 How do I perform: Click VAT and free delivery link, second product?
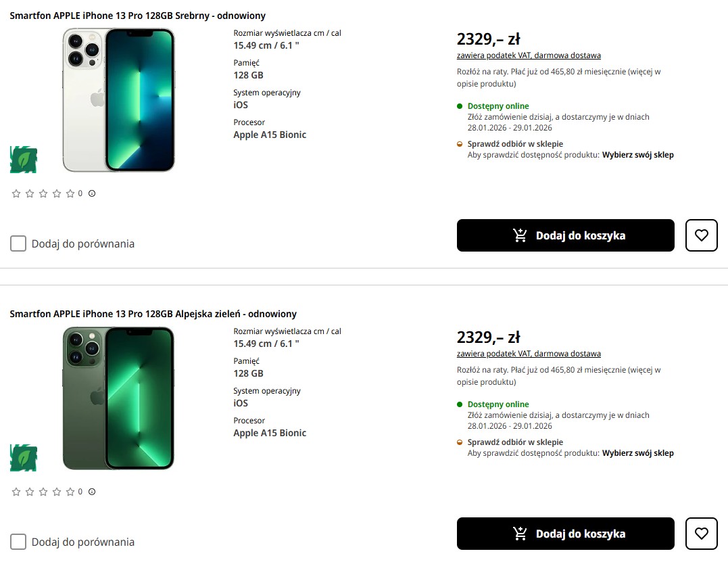(529, 354)
